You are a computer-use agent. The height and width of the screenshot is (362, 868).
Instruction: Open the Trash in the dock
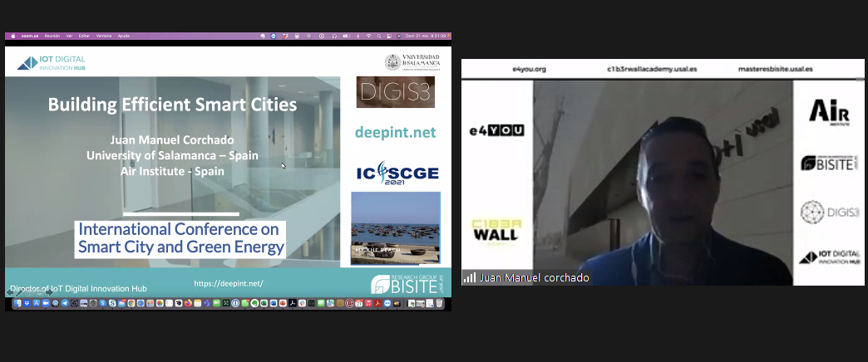(x=439, y=303)
